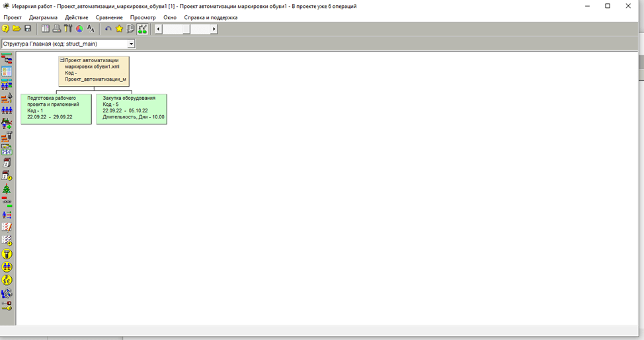Click the P$€ currency sidebar icon

(x=7, y=149)
